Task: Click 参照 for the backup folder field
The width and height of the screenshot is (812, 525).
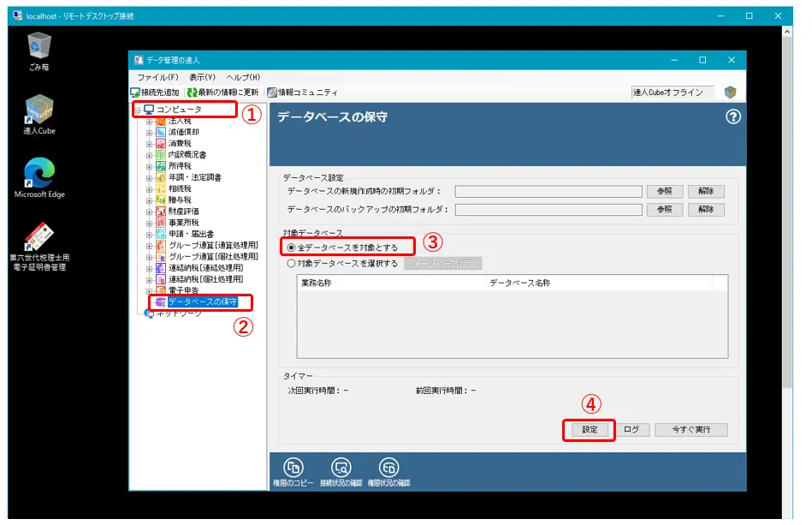Action: (x=664, y=210)
